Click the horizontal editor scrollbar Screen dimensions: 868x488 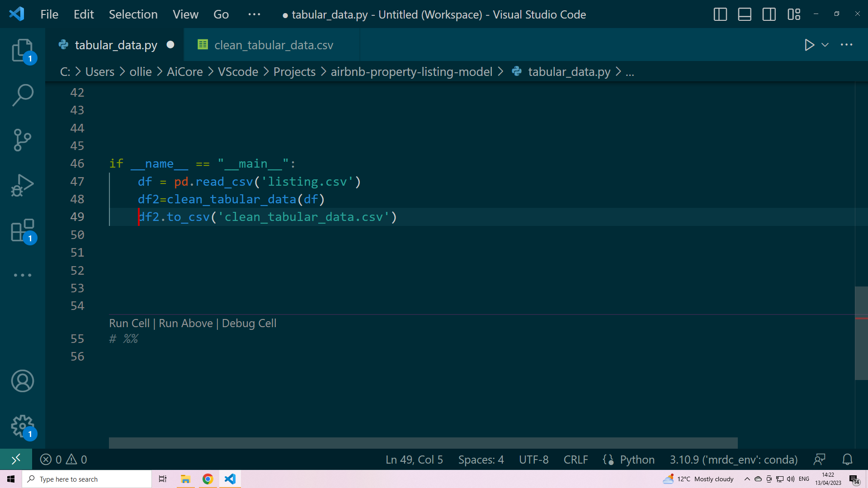(x=423, y=443)
